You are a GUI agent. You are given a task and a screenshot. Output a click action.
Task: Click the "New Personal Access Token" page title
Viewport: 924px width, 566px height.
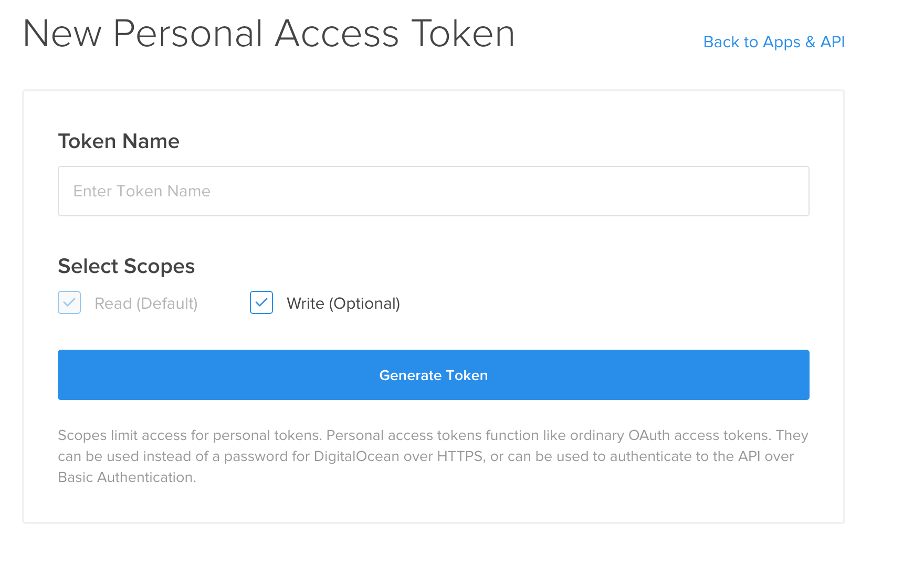268,34
